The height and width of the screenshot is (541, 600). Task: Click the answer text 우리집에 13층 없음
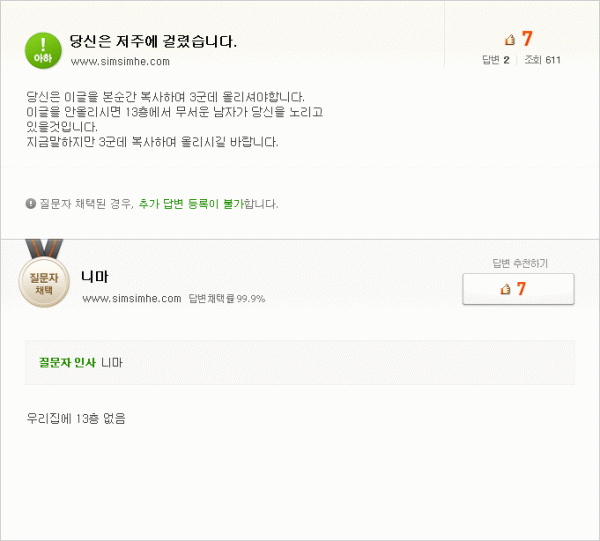click(x=76, y=418)
